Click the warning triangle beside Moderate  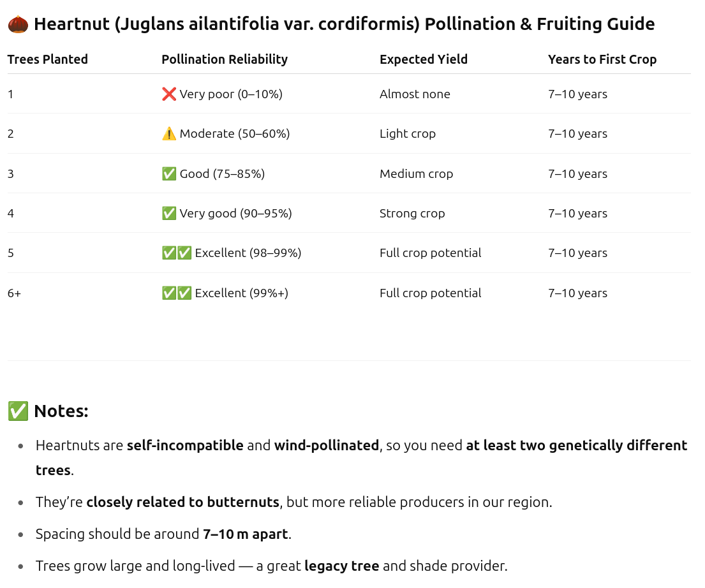[169, 133]
